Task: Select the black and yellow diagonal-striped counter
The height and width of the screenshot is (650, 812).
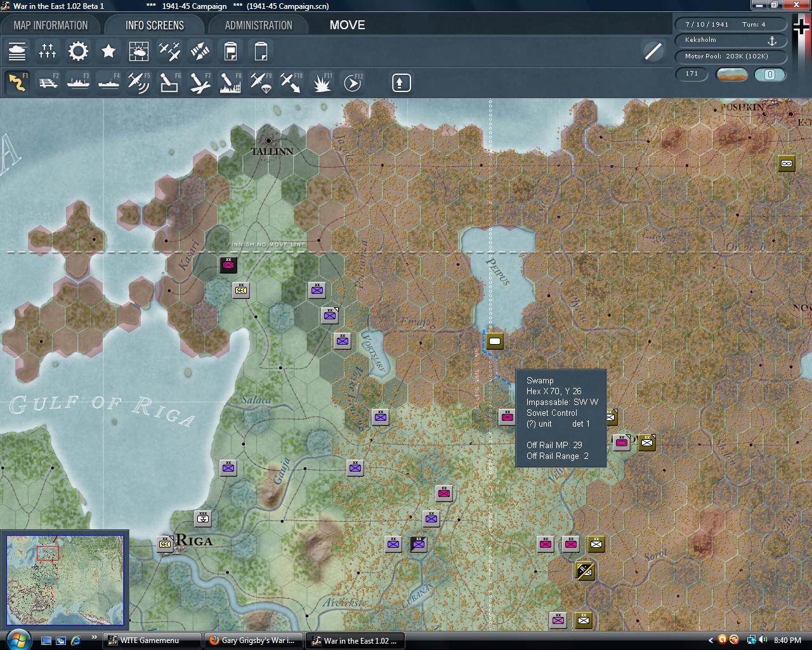Action: point(584,571)
